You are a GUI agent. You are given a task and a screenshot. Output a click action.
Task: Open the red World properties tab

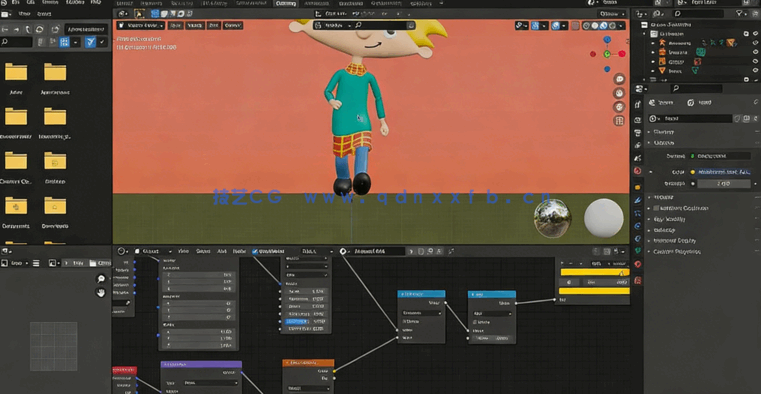(x=638, y=171)
